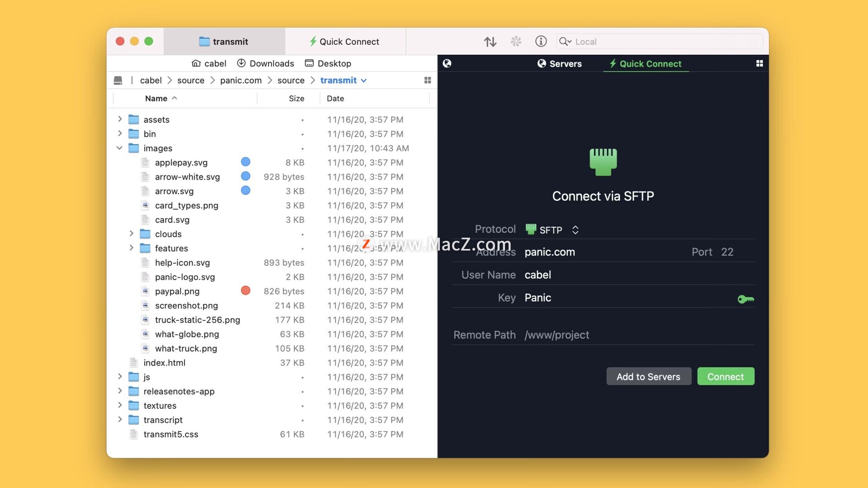The image size is (868, 488).
Task: Open the SFTP protocol selector
Action: (552, 230)
